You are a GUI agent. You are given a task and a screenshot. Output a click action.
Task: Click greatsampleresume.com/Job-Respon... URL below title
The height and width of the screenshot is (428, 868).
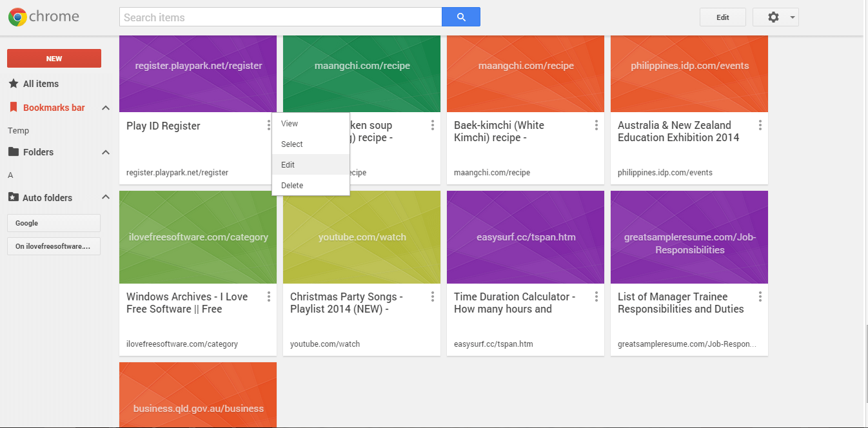(x=687, y=344)
